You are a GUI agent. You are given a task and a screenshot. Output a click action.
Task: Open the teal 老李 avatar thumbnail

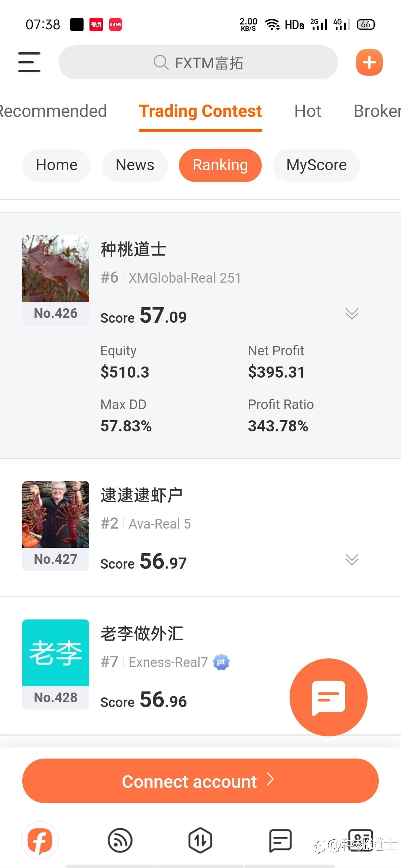pos(56,653)
